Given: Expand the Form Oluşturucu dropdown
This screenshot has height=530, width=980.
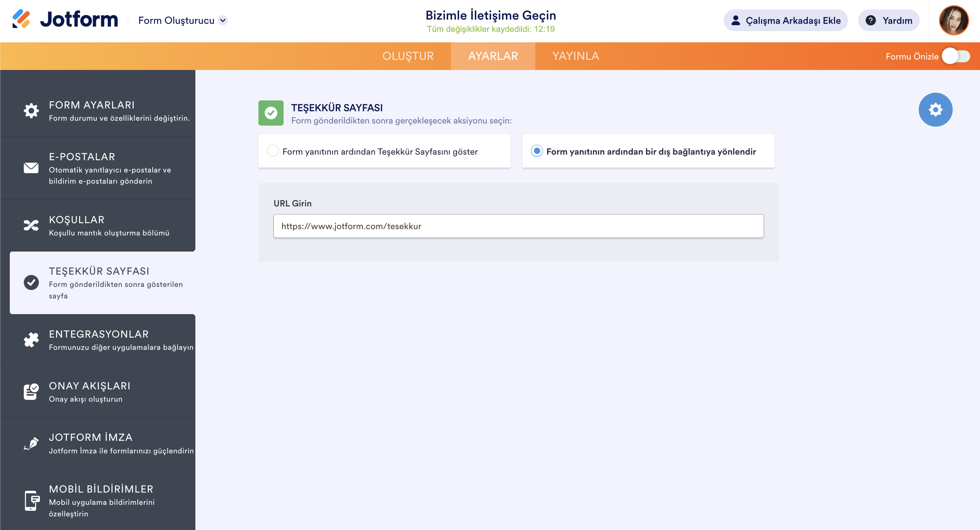Looking at the screenshot, I should tap(223, 20).
